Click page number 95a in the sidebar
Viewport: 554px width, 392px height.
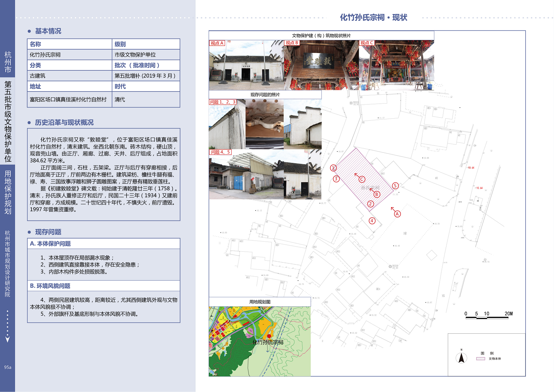pos(7,368)
